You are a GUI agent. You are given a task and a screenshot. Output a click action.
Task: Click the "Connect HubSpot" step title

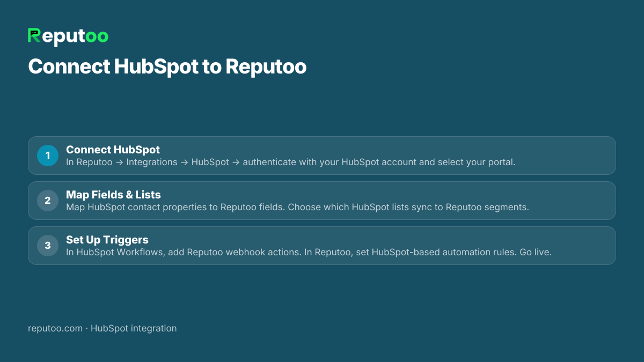point(113,150)
